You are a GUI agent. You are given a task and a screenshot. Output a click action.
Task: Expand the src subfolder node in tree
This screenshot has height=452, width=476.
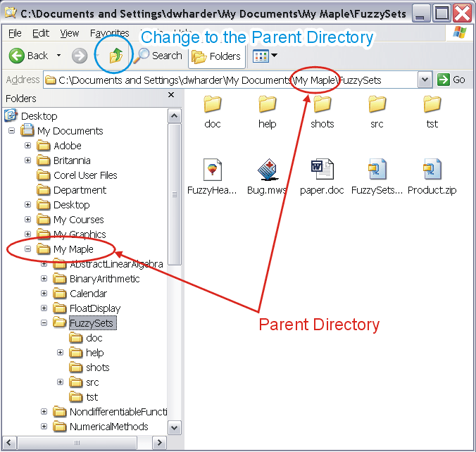coord(60,382)
